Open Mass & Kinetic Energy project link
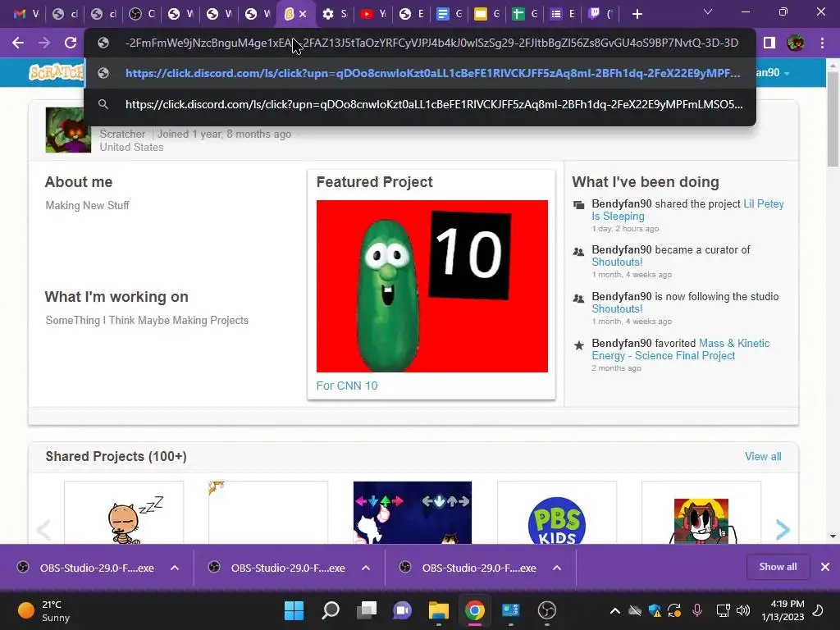840x630 pixels. coord(680,349)
